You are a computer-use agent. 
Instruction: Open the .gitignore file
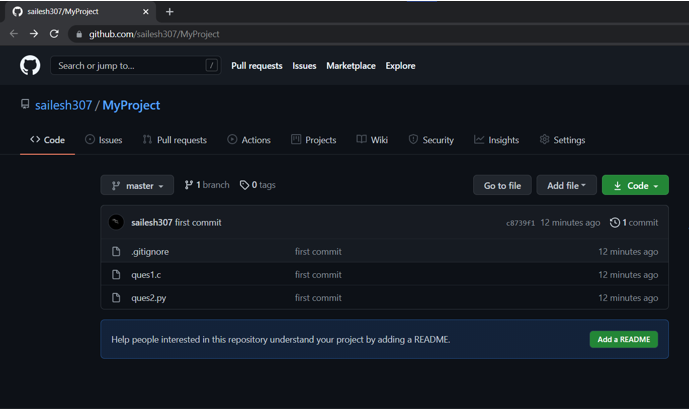(150, 252)
